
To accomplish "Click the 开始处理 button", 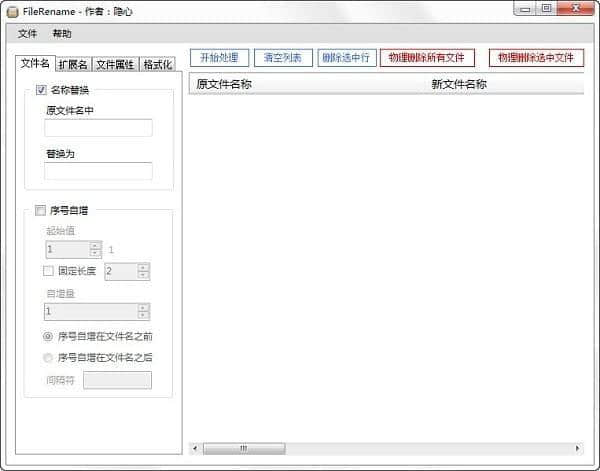I will click(x=219, y=58).
